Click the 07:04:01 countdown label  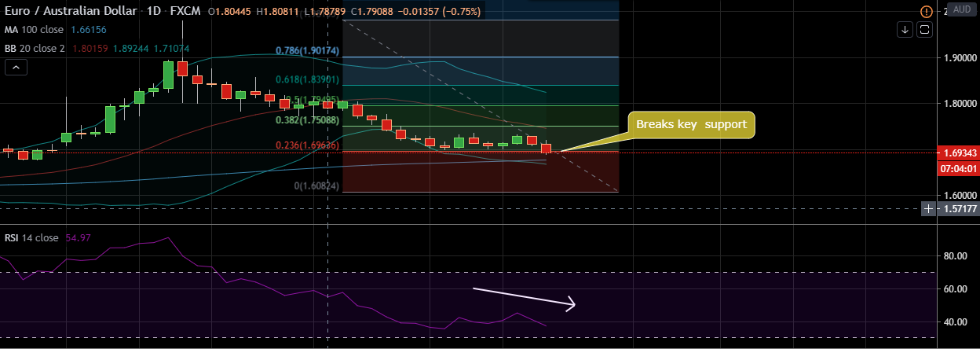[x=957, y=168]
